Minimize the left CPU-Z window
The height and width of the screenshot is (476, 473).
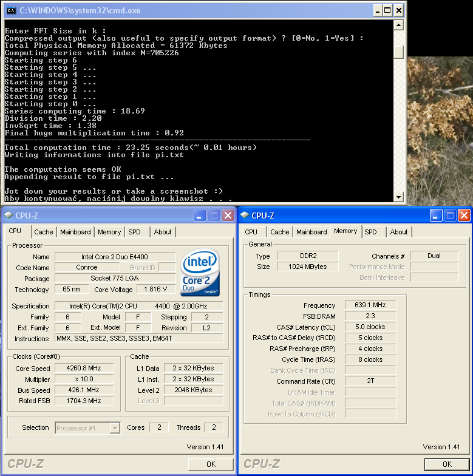coord(200,216)
